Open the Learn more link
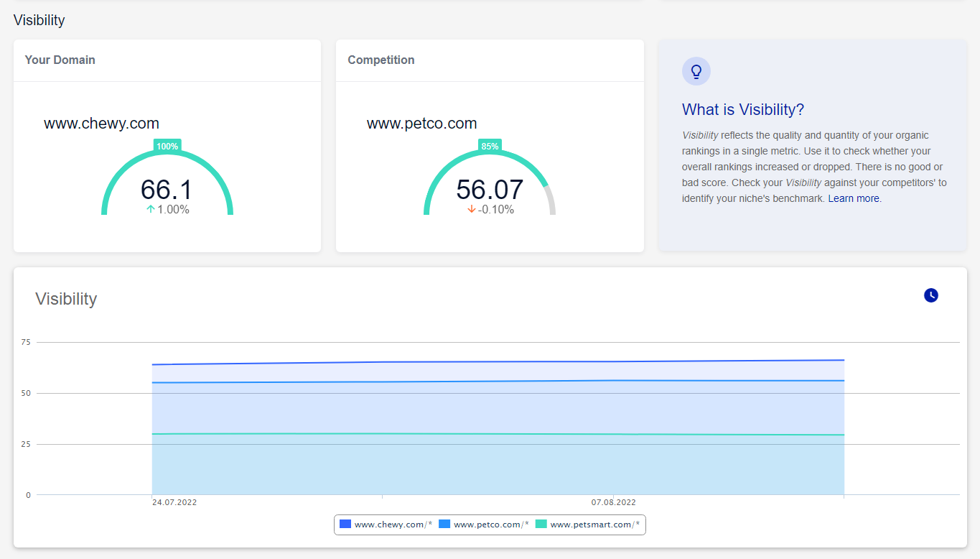 (854, 198)
